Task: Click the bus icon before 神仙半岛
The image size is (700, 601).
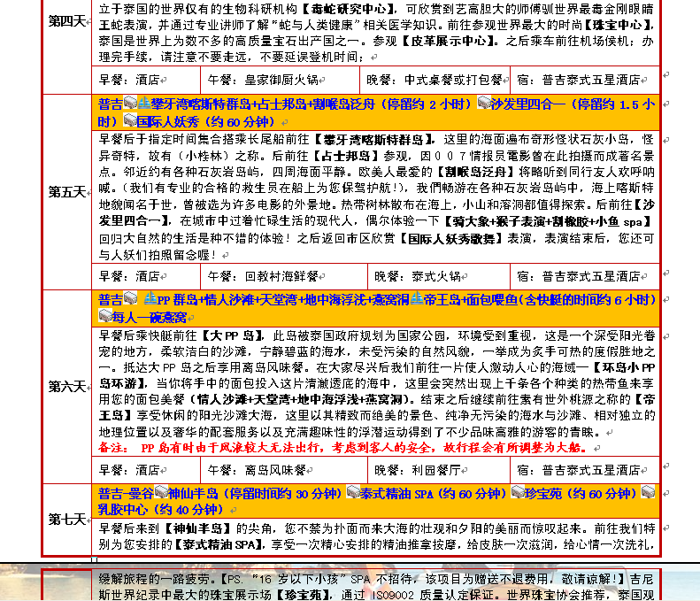Action: [x=160, y=492]
